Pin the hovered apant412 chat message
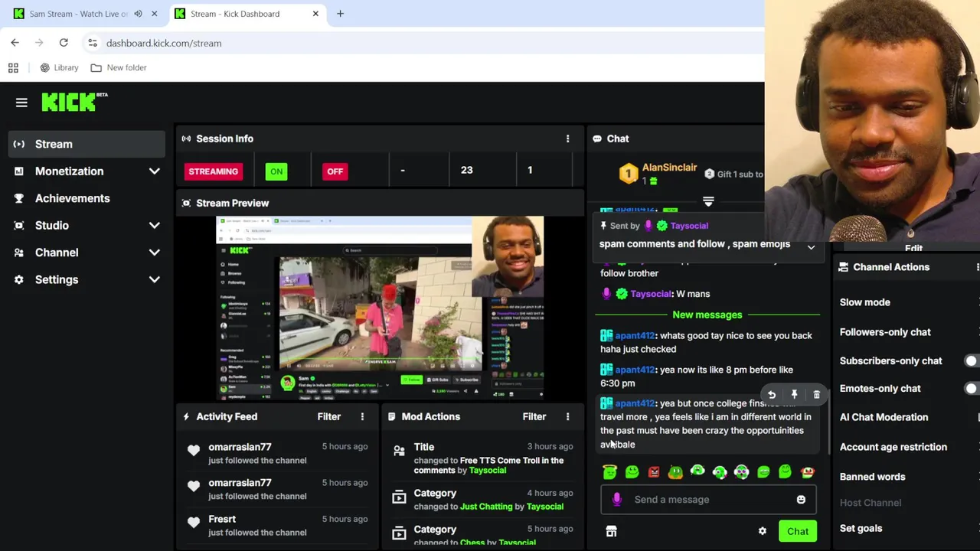Image resolution: width=980 pixels, height=551 pixels. tap(794, 395)
